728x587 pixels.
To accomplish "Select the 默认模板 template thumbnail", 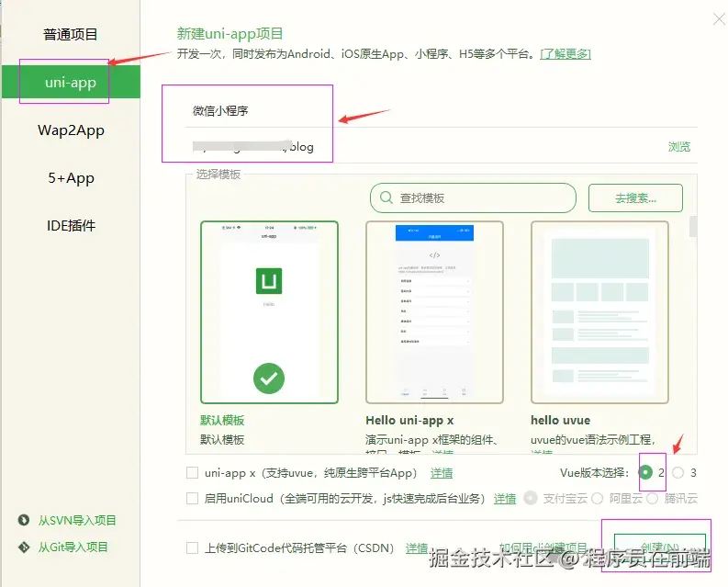I will [x=269, y=312].
